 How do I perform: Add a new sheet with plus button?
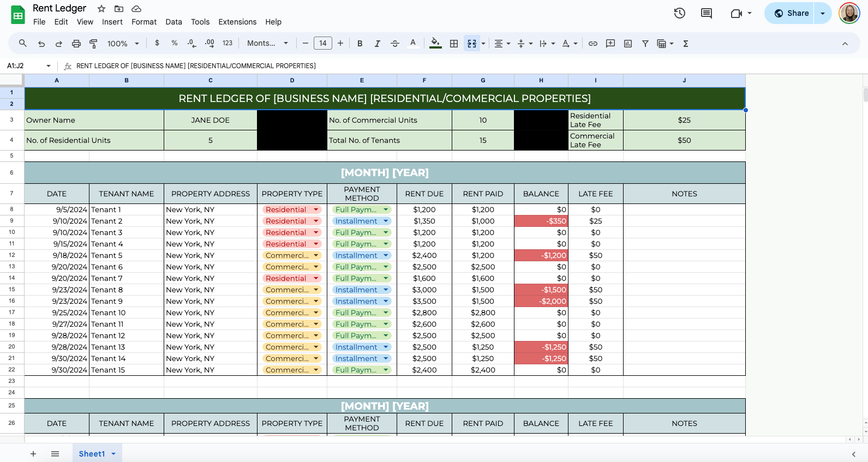point(33,454)
